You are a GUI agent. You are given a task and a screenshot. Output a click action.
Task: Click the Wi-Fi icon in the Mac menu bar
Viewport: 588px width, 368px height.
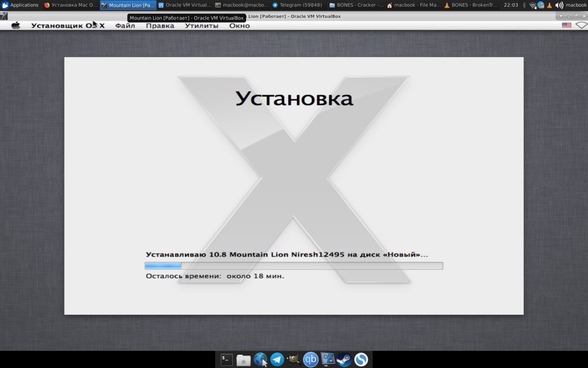click(582, 25)
